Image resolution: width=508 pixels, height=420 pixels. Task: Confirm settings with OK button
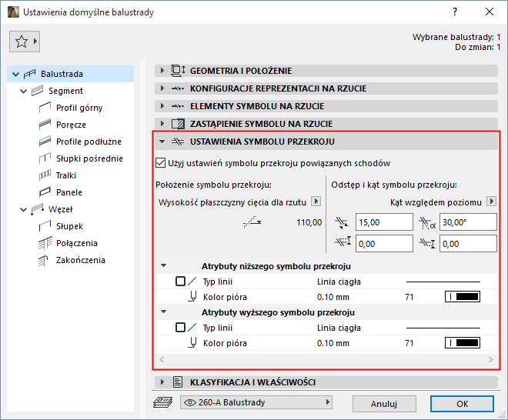coord(462,404)
